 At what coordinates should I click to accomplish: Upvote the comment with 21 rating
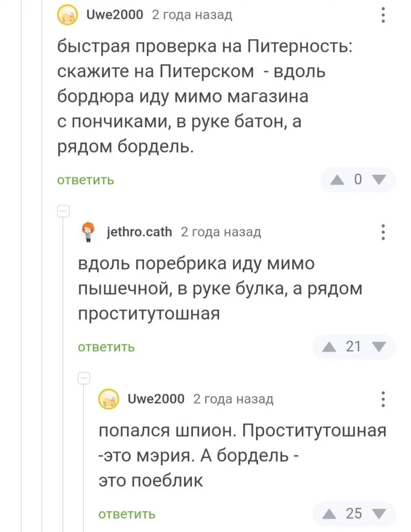[x=329, y=347]
